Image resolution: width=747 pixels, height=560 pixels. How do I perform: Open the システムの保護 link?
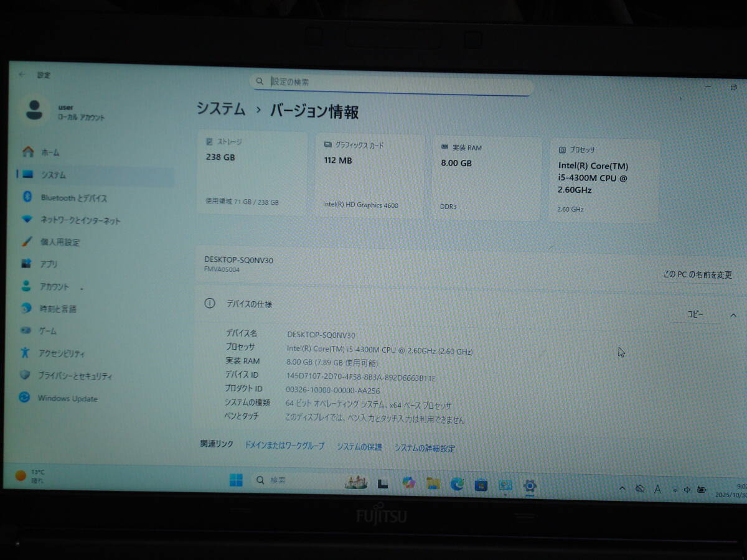point(359,447)
